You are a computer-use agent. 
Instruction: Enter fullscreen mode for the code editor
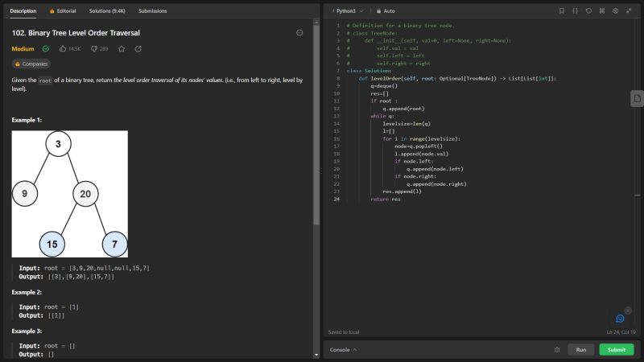(x=630, y=11)
